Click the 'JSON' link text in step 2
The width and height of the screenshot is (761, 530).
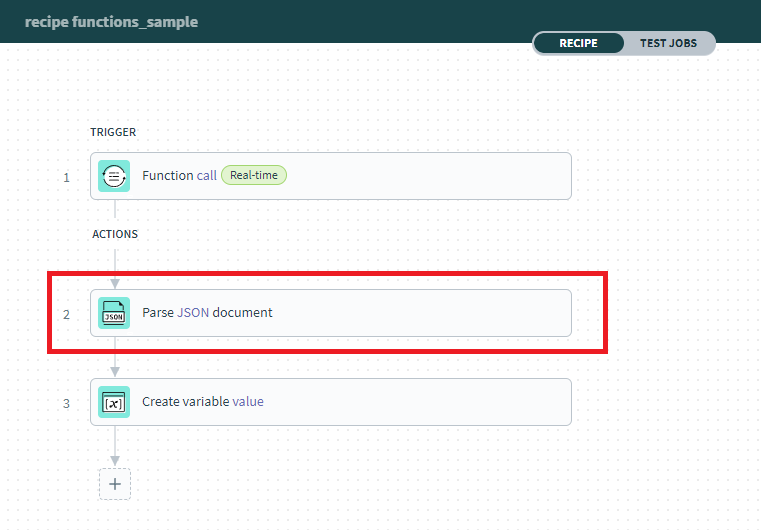(193, 312)
